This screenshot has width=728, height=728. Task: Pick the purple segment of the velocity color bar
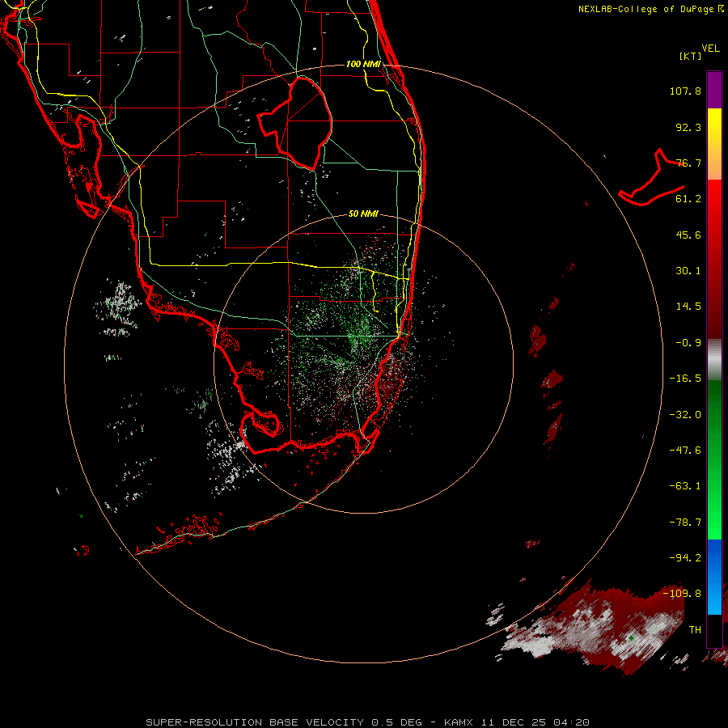pos(714,90)
